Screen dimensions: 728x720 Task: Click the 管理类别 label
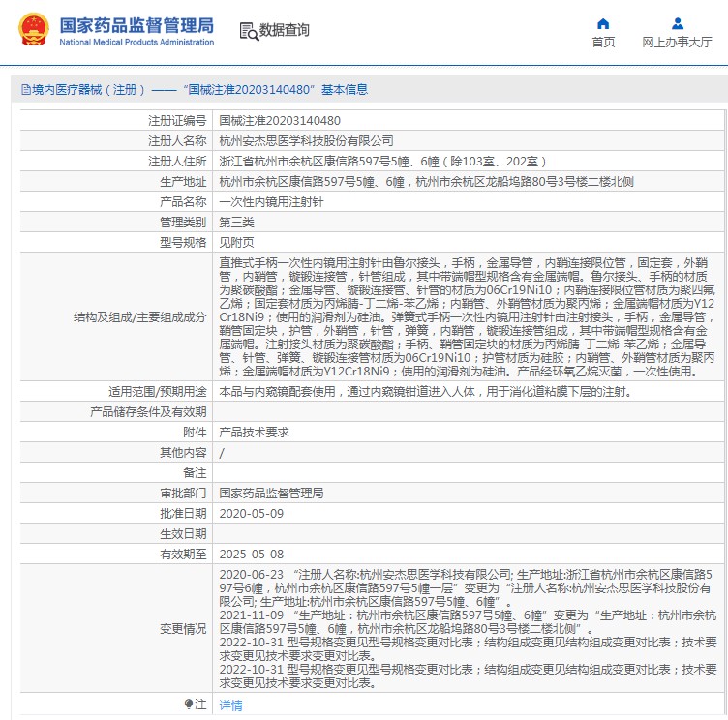click(183, 223)
